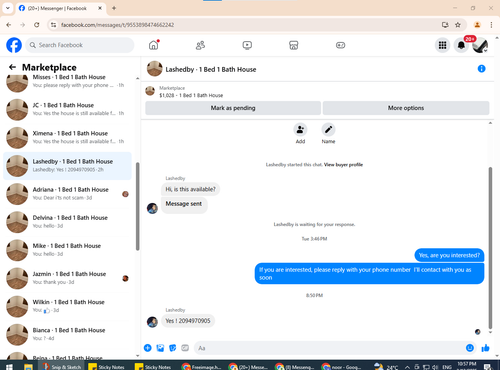Open the Facebook menu grid icon
Viewport: 500px width, 370px height.
pos(442,45)
